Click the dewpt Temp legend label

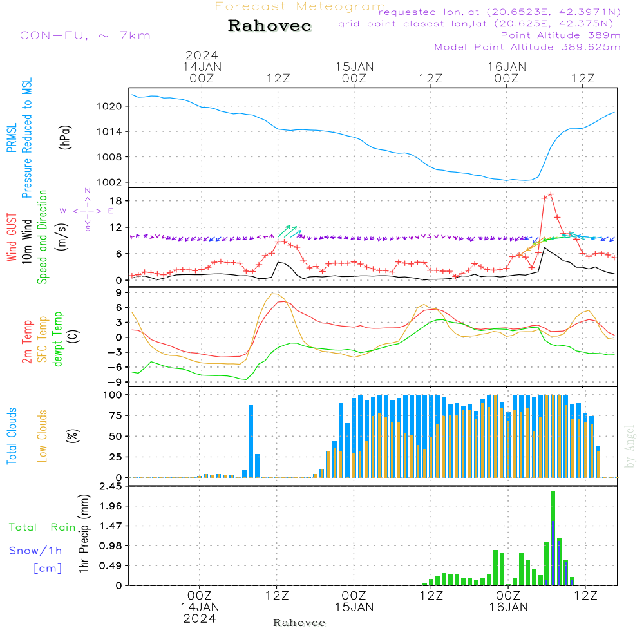(57, 339)
